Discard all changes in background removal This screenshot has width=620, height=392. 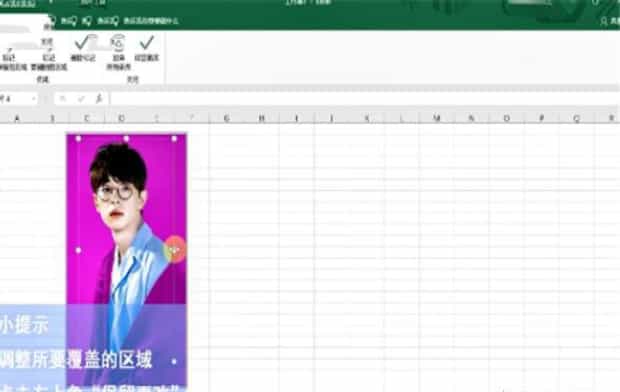pos(118,52)
